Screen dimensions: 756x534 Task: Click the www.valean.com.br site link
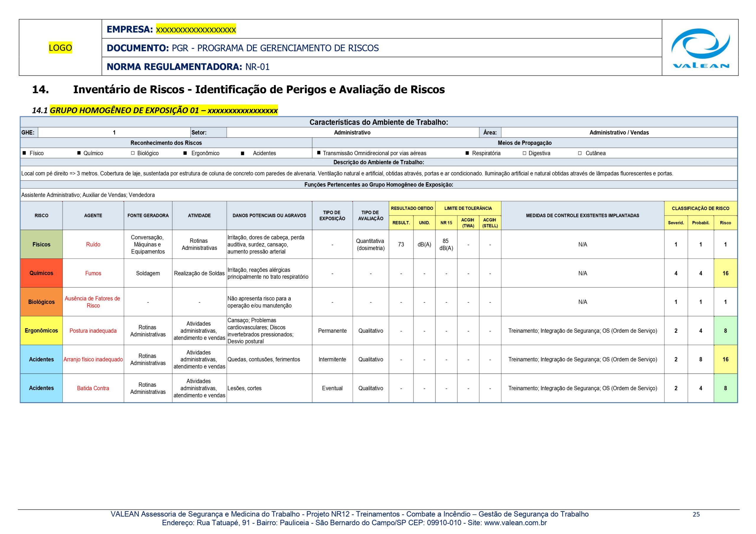point(515,523)
